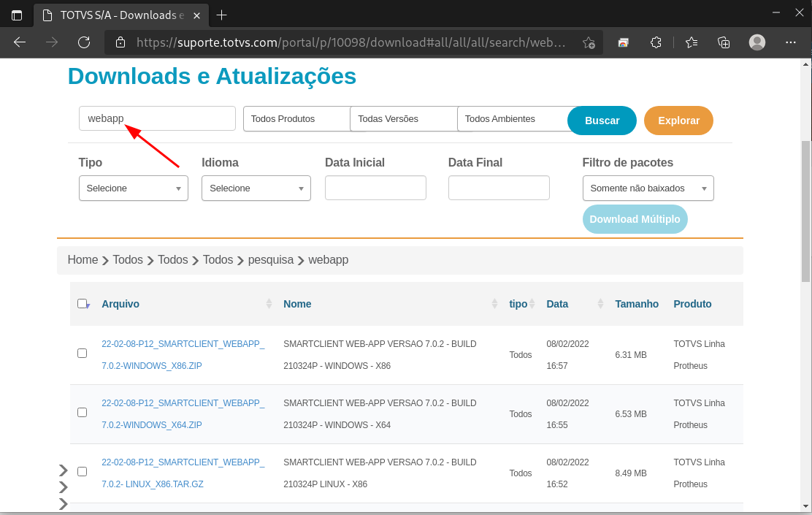The image size is (812, 515).
Task: Click the Explorar button
Action: point(678,121)
